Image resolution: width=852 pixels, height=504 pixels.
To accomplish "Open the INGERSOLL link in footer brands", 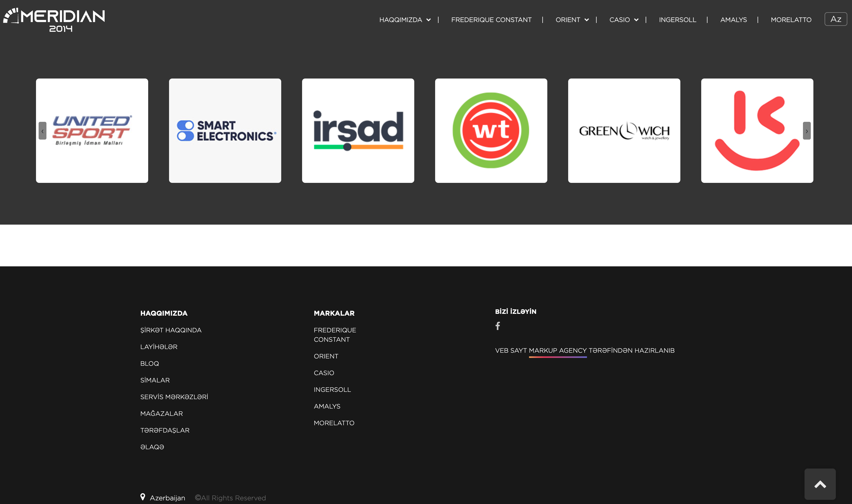I will [332, 389].
